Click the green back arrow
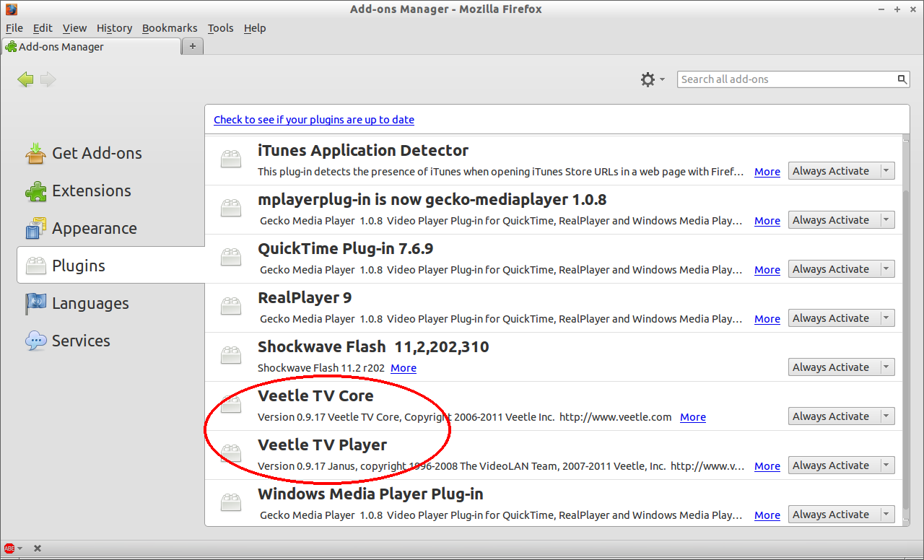924x560 pixels. pos(26,79)
